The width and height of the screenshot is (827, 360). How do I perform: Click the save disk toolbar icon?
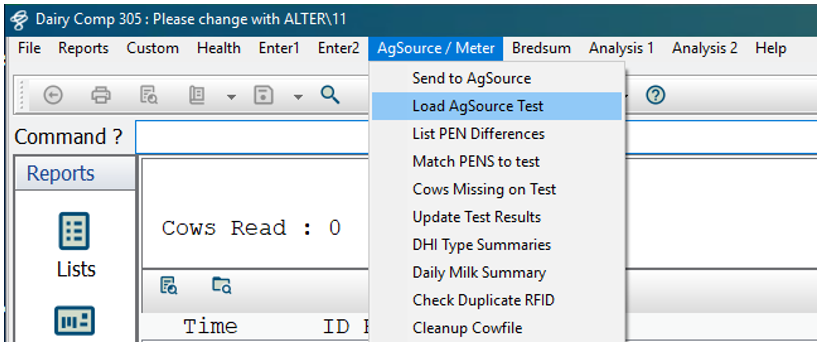[264, 95]
